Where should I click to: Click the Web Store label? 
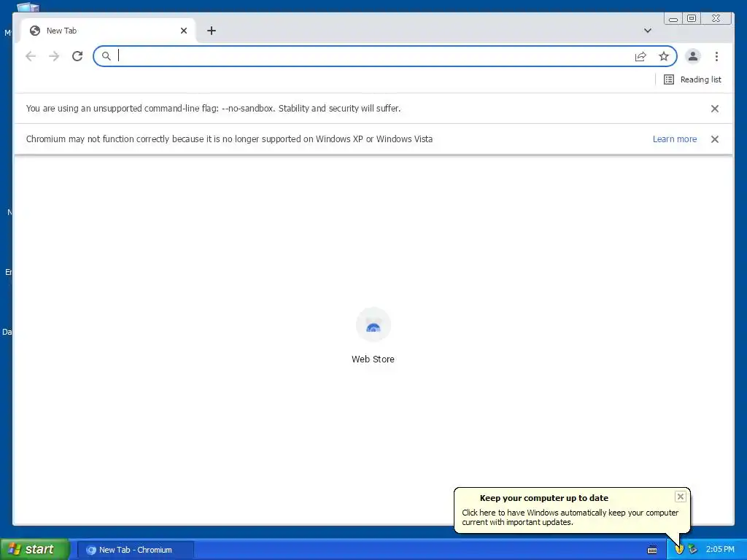click(373, 359)
